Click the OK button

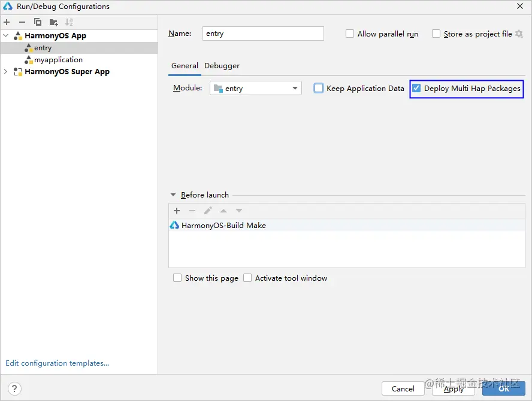504,388
